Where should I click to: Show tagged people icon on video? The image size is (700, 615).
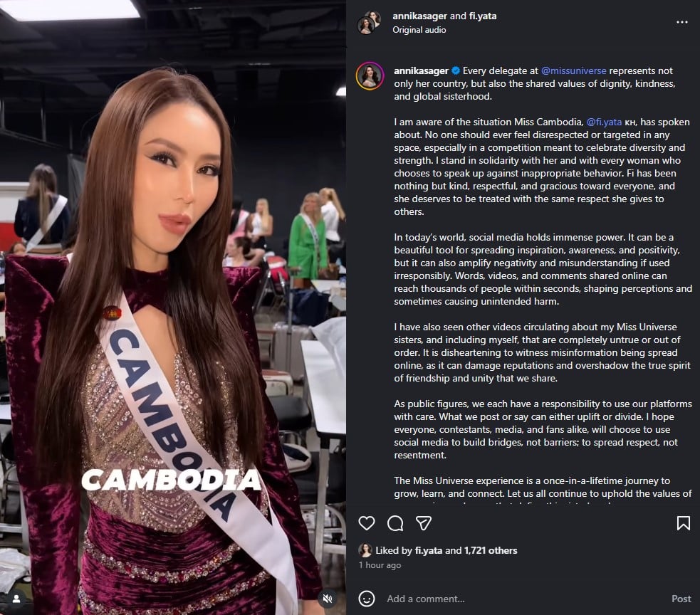pyautogui.click(x=16, y=599)
